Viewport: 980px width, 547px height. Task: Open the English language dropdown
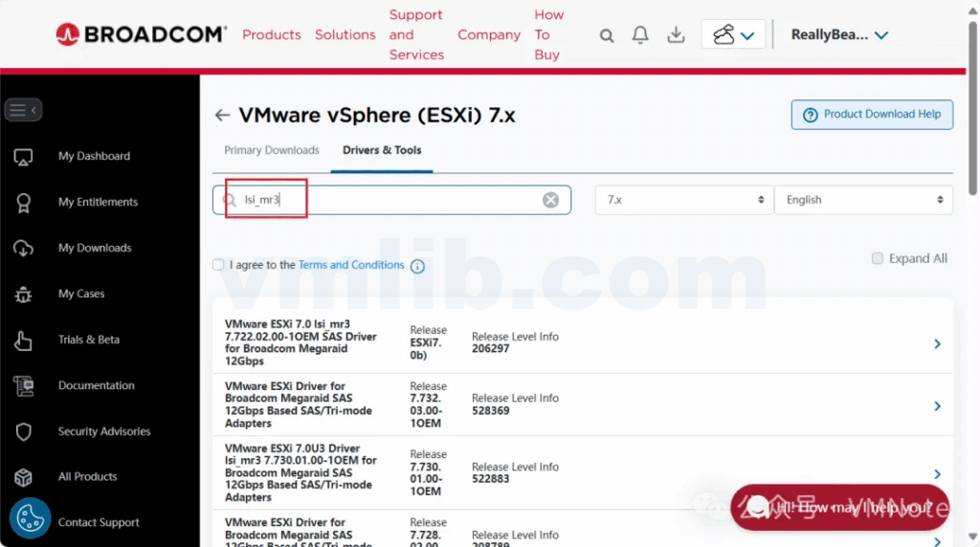coord(863,200)
